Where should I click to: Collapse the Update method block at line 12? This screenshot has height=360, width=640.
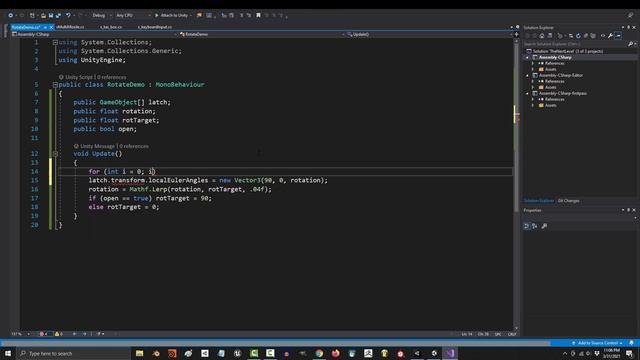[55, 154]
